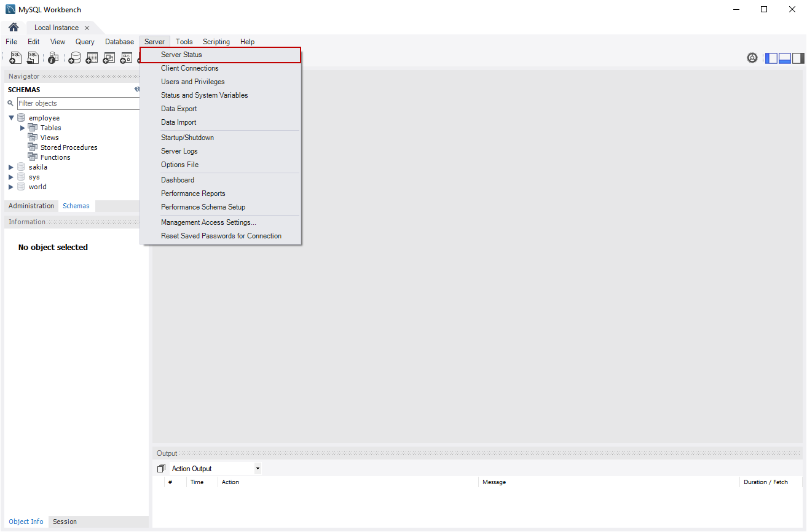Image resolution: width=807 pixels, height=532 pixels.
Task: Create a new table
Action: 92,57
